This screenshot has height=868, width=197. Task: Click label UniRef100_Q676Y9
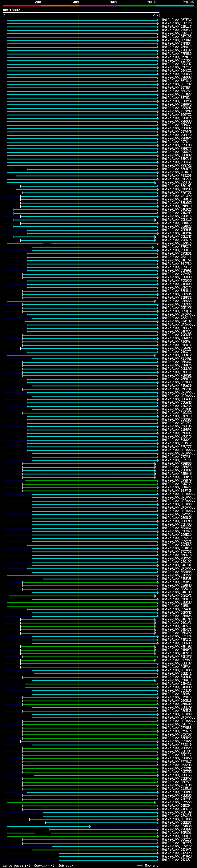click(176, 131)
